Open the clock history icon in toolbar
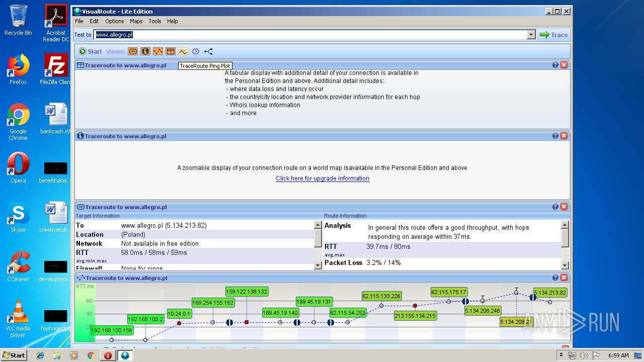Viewport: 644px width, 362px height. pyautogui.click(x=196, y=51)
